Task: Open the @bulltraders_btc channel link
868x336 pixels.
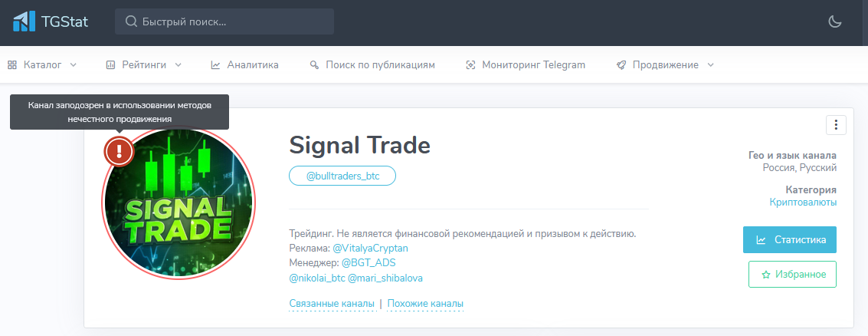Action: [342, 176]
